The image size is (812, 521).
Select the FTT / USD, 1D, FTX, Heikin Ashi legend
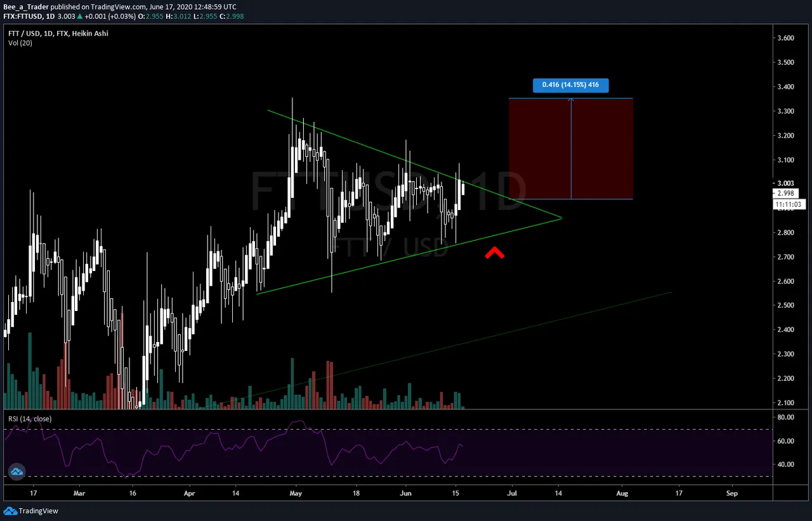58,33
